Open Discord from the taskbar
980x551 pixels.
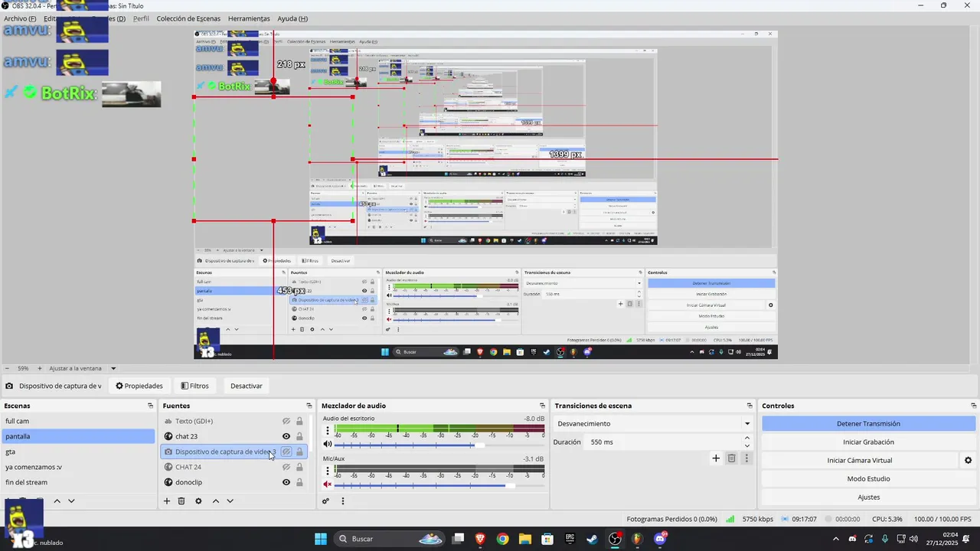click(660, 539)
